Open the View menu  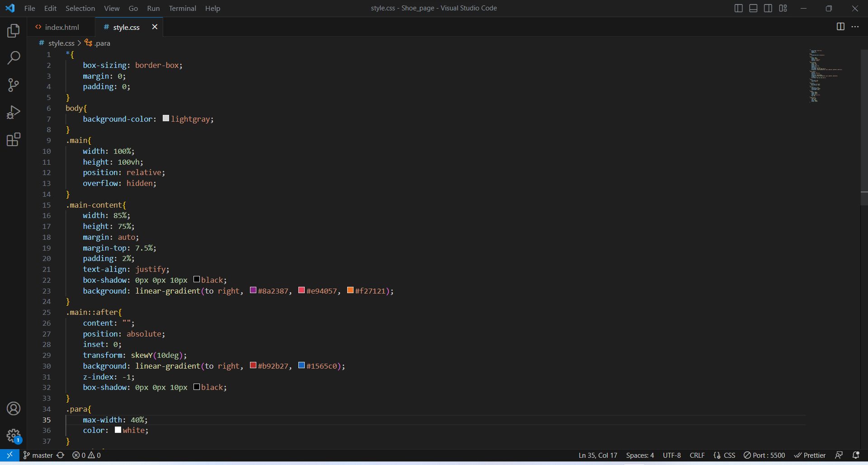(x=111, y=8)
